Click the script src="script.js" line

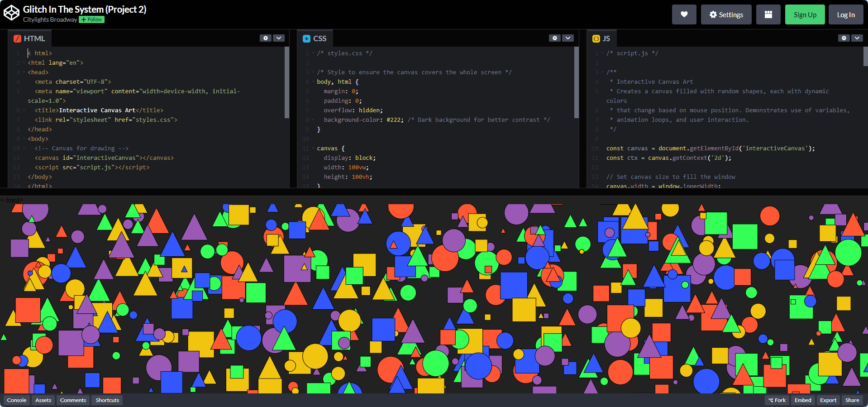[92, 167]
